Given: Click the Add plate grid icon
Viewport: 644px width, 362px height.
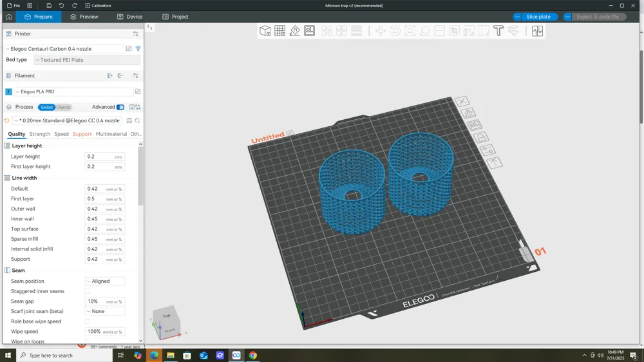Looking at the screenshot, I should (x=279, y=31).
